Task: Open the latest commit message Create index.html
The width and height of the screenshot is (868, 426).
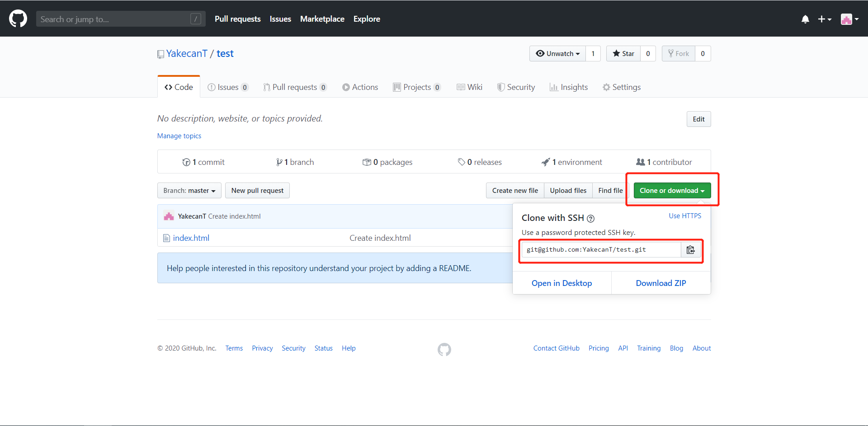Action: tap(234, 216)
